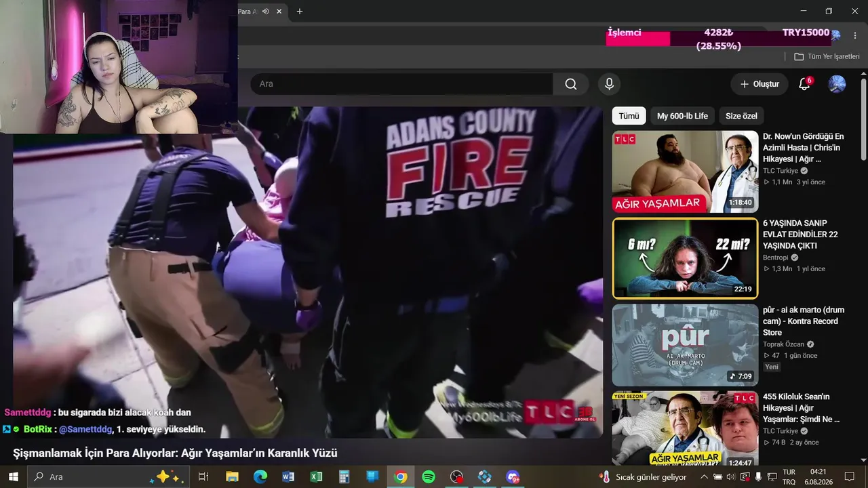This screenshot has height=488, width=868.
Task: Open the '6 mı? 22 mi?' video thumbnail
Action: click(x=686, y=258)
